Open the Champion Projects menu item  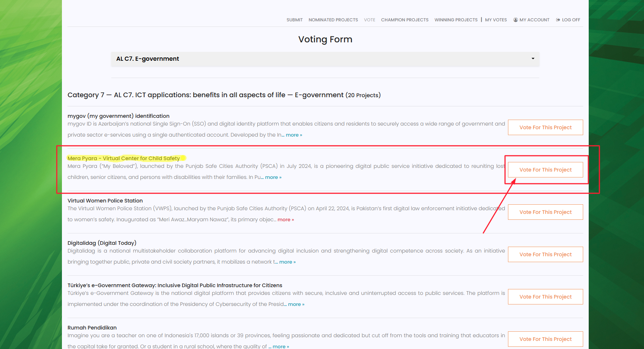pos(404,20)
